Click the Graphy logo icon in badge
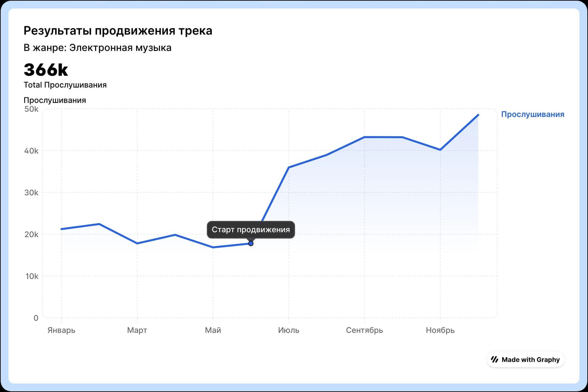Screen dimensions: 588x392 tap(495, 359)
